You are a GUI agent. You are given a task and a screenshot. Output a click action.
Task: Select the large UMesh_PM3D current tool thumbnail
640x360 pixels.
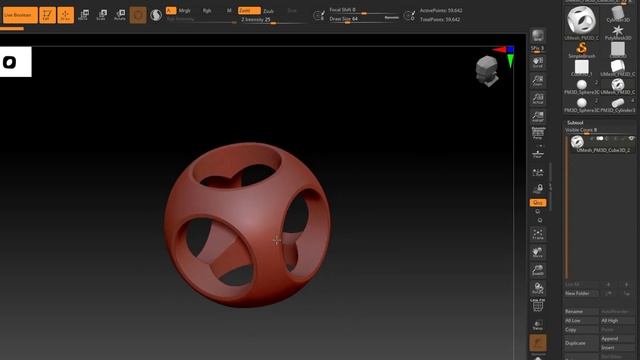tap(581, 22)
